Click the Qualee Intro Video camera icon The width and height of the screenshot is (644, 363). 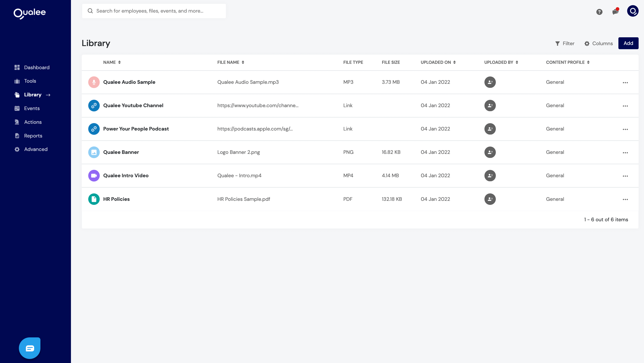click(x=94, y=176)
